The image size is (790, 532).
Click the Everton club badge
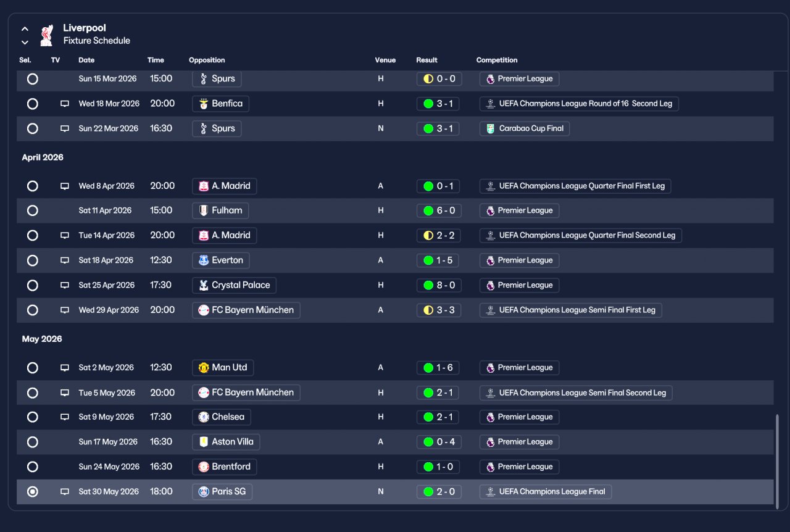(204, 260)
